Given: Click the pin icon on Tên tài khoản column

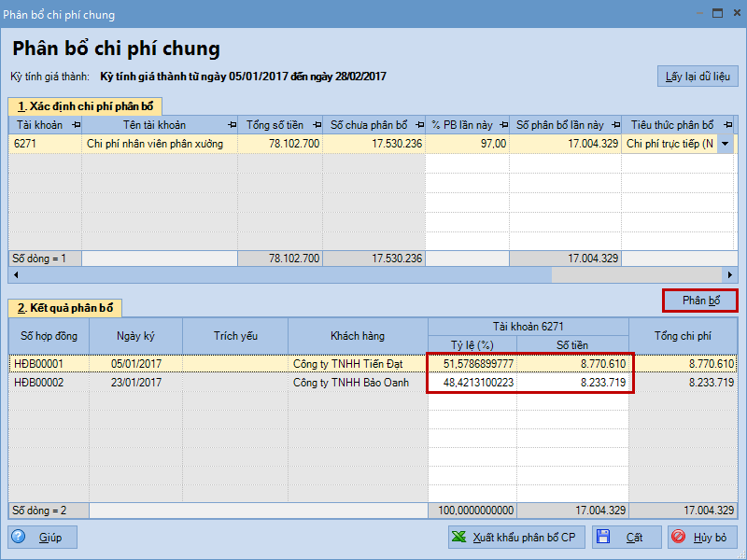Looking at the screenshot, I should [231, 125].
